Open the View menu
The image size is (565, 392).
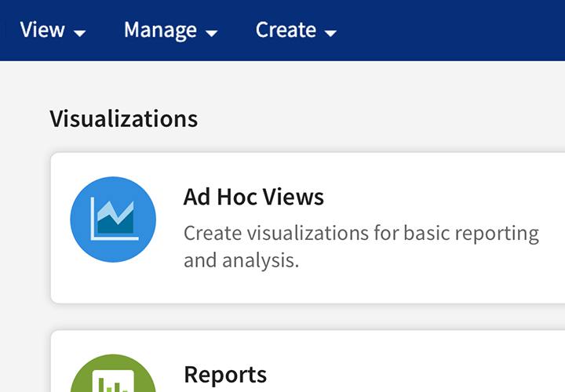point(42,30)
